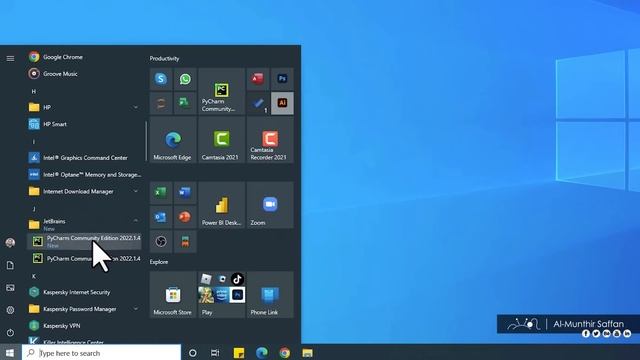This screenshot has height=360, width=640.
Task: Jump using the letter H header
Action: click(x=34, y=91)
